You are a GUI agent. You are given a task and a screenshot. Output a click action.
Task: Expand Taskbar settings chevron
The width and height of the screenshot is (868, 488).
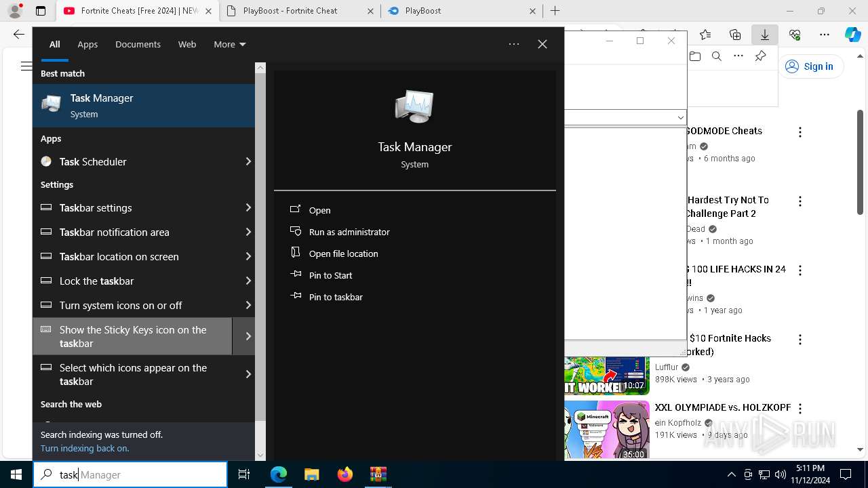[248, 207]
